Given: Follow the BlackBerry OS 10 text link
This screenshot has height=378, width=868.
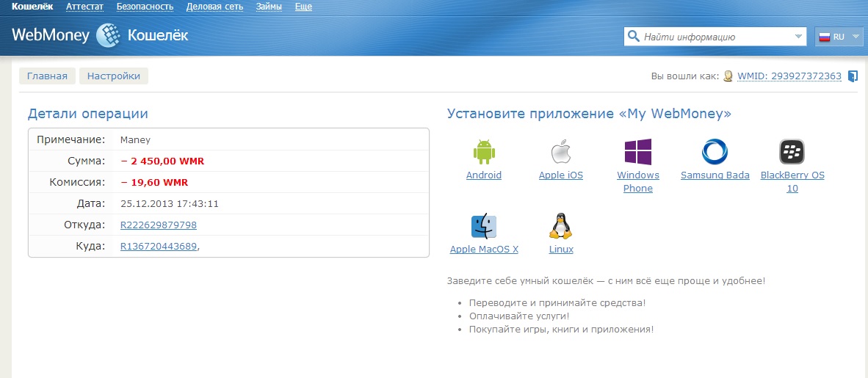Looking at the screenshot, I should pos(792,181).
